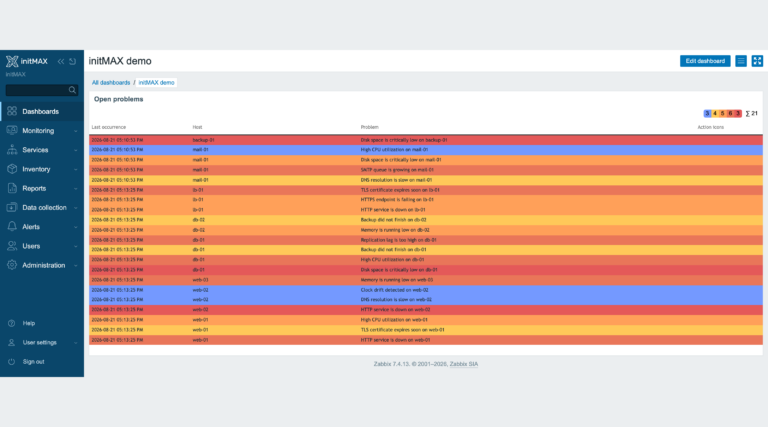Click the Help question mark icon
This screenshot has height=427, width=768.
click(12, 323)
